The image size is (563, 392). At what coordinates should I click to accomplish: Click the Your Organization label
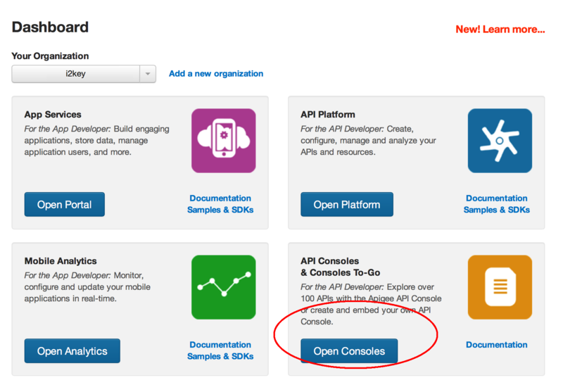tap(50, 56)
